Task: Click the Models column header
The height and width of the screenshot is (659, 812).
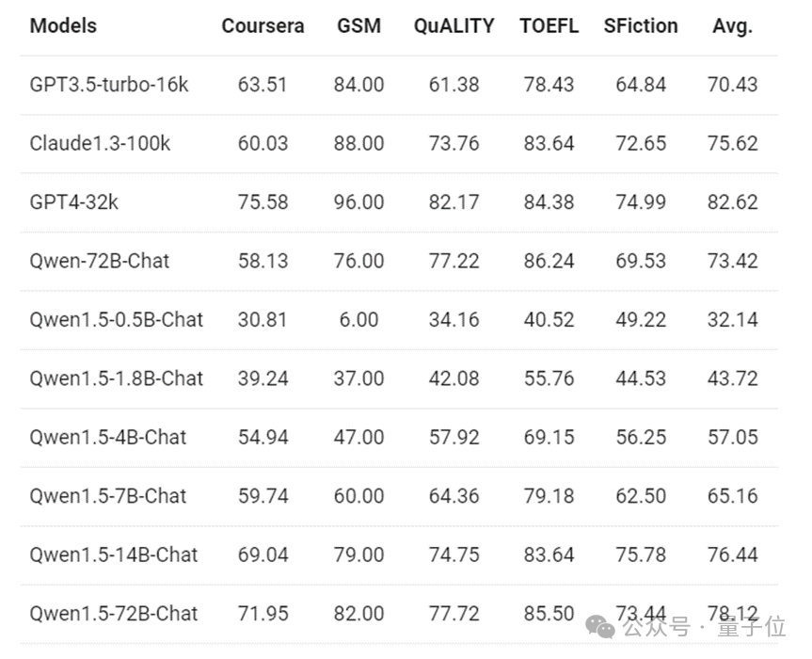Action: click(x=63, y=26)
